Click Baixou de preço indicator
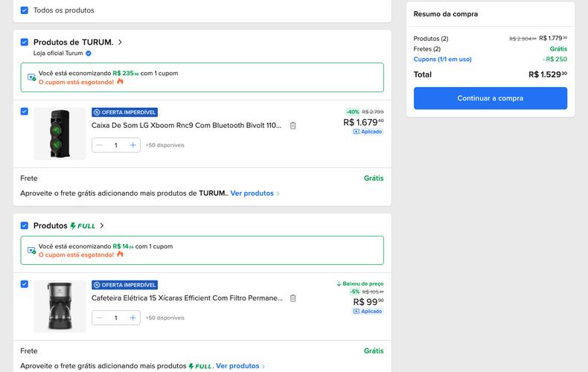The height and width of the screenshot is (372, 588). (360, 284)
